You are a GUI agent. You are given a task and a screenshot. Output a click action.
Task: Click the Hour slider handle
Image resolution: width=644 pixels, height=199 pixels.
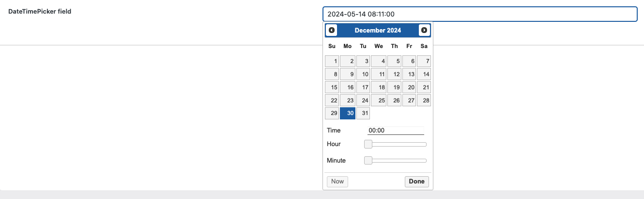point(368,144)
